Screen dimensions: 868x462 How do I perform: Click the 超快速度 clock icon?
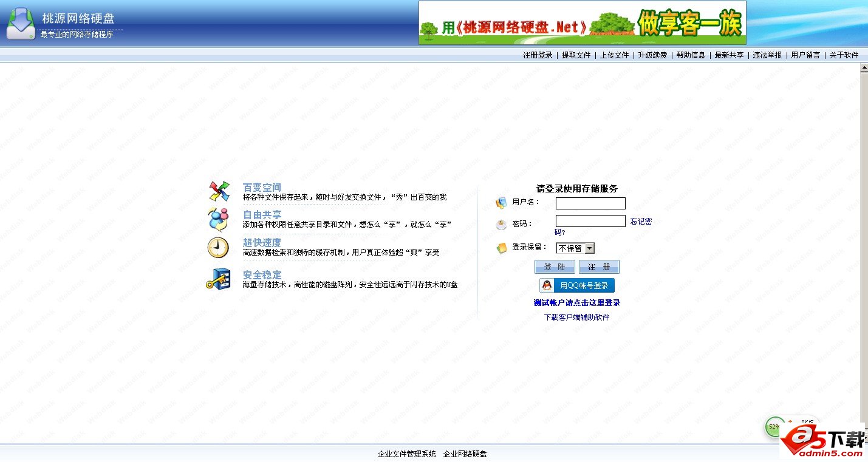[x=218, y=248]
